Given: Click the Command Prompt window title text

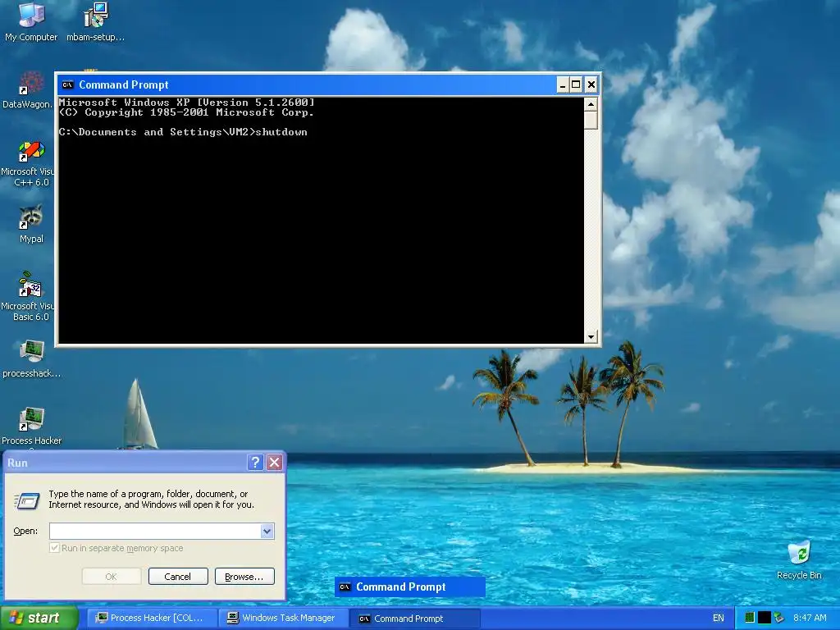Looking at the screenshot, I should coord(124,84).
